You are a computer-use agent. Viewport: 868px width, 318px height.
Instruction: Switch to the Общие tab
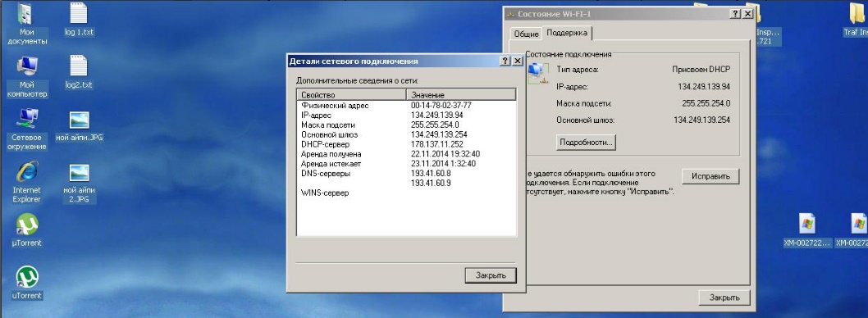click(526, 34)
